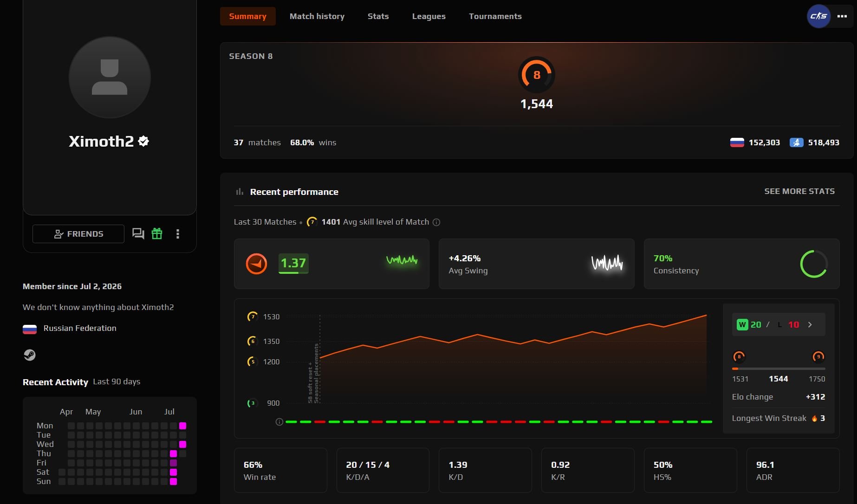Open chat with the message icon
Image resolution: width=857 pixels, height=504 pixels.
pos(138,233)
